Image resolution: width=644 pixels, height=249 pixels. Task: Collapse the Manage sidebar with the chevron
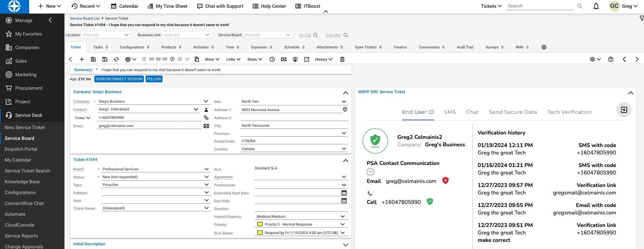[50, 20]
